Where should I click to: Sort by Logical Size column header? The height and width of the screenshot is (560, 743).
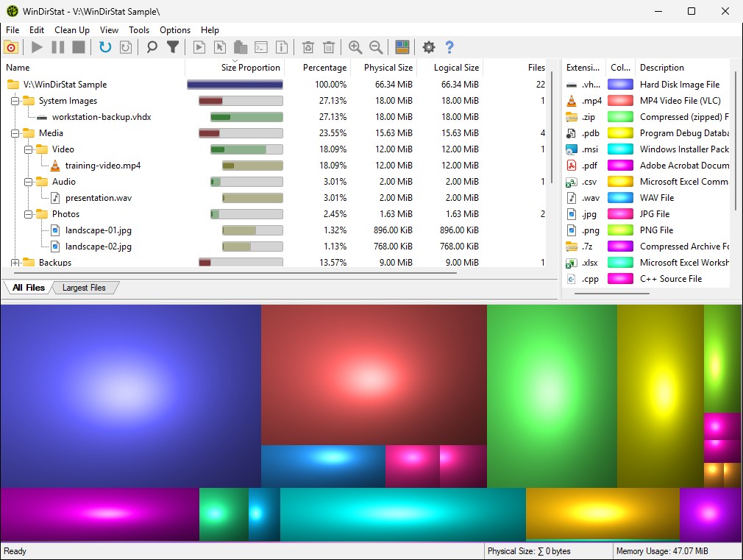pyautogui.click(x=449, y=68)
